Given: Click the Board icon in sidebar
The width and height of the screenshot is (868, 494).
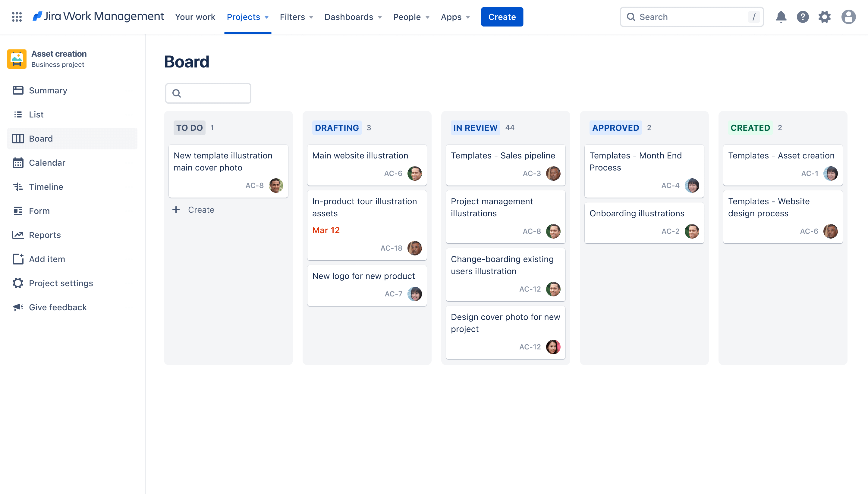Looking at the screenshot, I should click(18, 138).
